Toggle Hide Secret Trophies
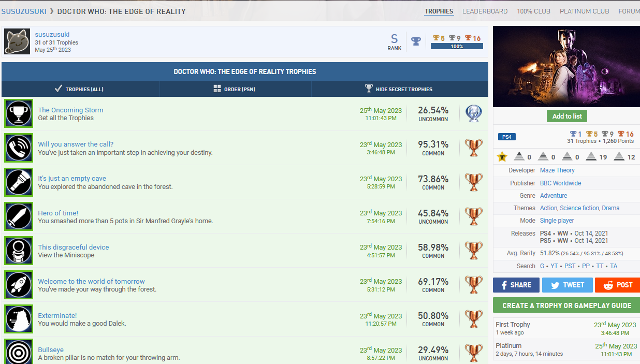The height and width of the screenshot is (364, 640). 399,89
